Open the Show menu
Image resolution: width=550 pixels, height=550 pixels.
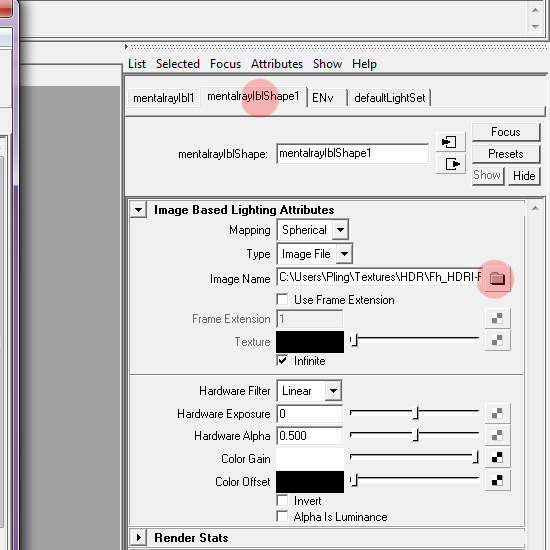(327, 64)
